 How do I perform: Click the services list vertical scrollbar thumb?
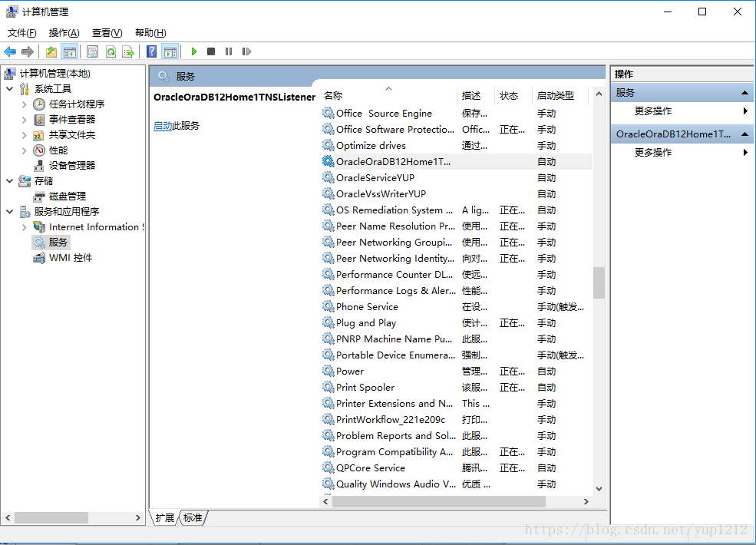pyautogui.click(x=599, y=282)
